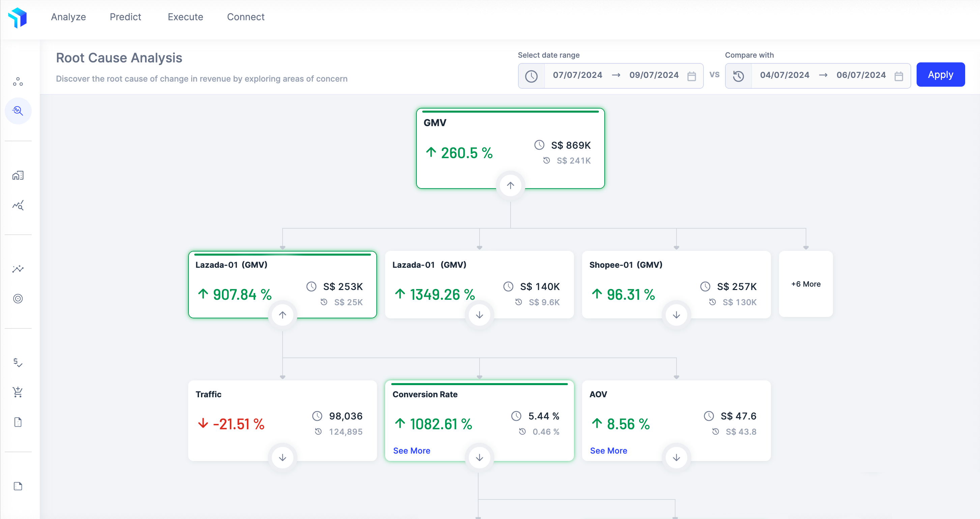Screen dimensions: 980x519
Task: Open the target goal sidebar icon
Action: pyautogui.click(x=18, y=299)
